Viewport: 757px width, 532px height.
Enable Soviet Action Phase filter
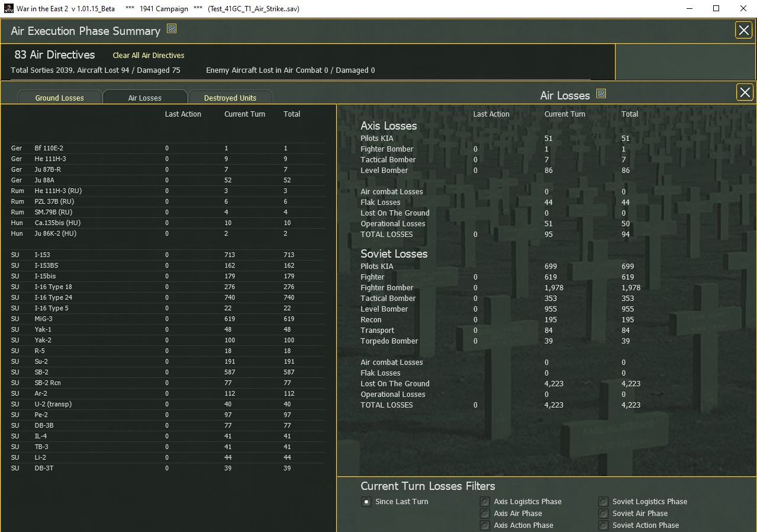pos(603,525)
